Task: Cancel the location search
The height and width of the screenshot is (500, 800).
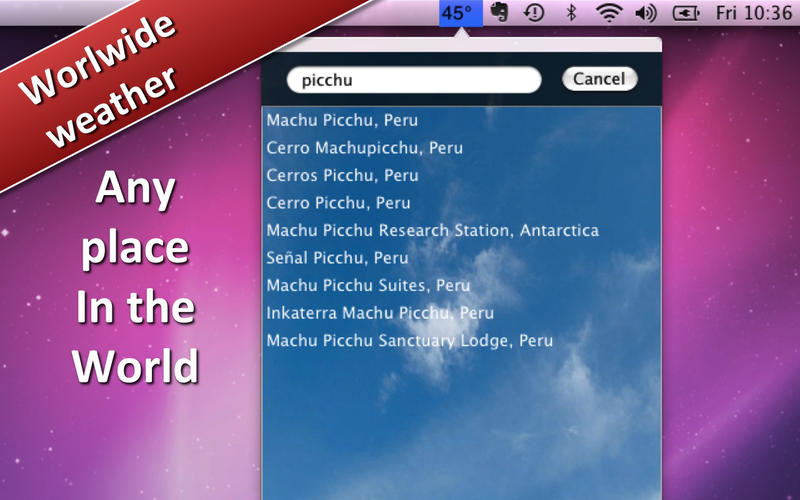Action: tap(599, 79)
